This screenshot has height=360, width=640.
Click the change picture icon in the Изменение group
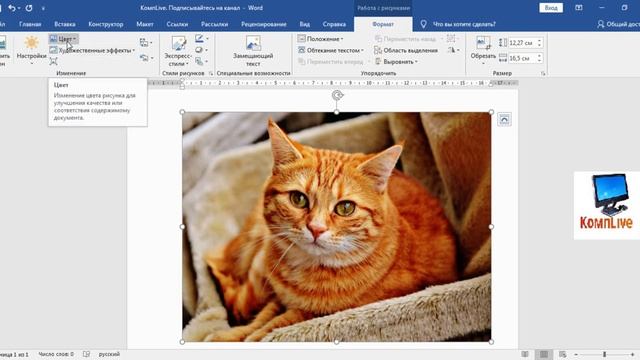click(146, 42)
